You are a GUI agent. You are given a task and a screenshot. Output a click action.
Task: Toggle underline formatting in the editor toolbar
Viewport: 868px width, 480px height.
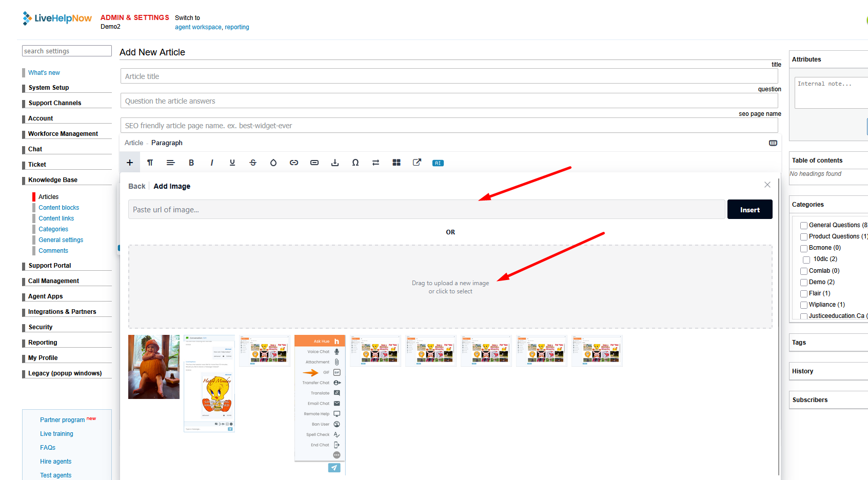232,163
